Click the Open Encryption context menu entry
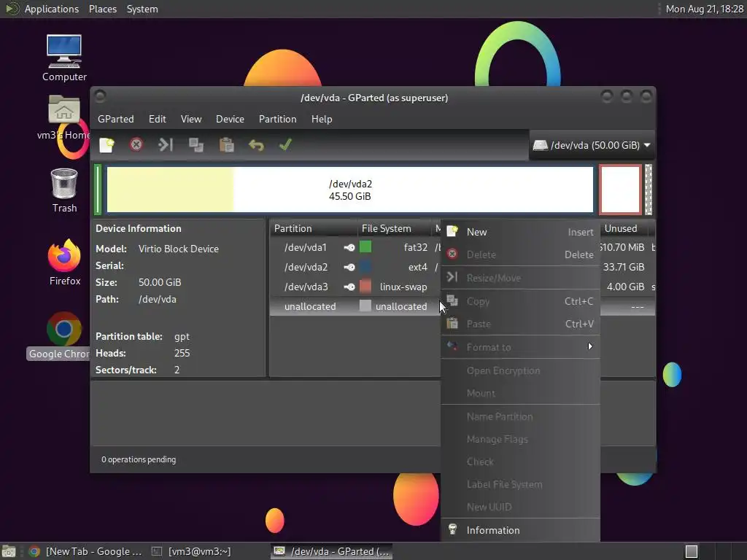This screenshot has height=560, width=747. click(x=520, y=370)
